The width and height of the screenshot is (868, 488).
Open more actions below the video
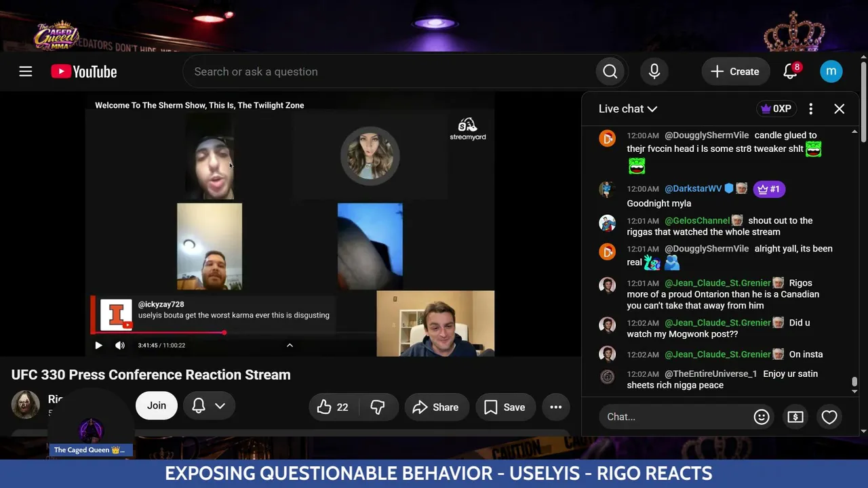click(x=556, y=407)
